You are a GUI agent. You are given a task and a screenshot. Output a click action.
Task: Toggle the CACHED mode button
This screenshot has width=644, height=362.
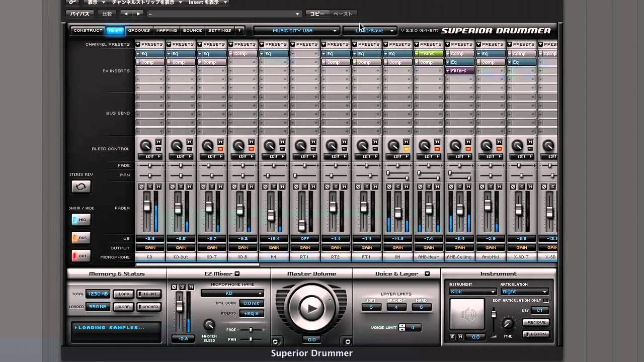pyautogui.click(x=149, y=307)
